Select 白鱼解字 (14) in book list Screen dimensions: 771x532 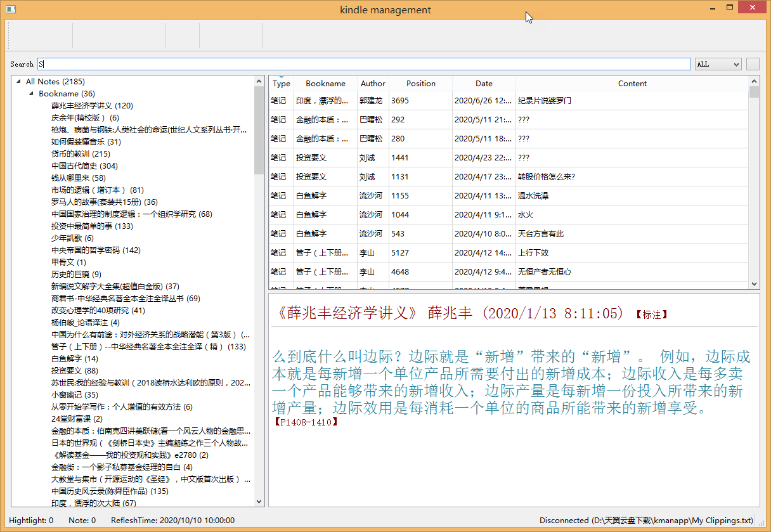(75, 359)
